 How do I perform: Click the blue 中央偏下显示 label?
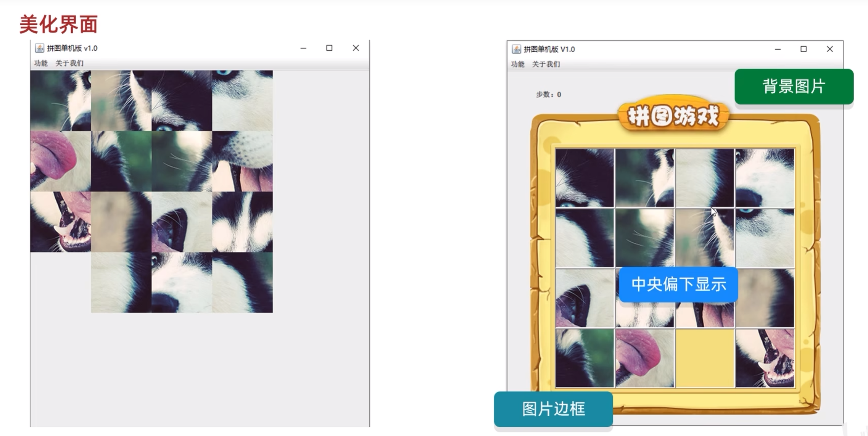pyautogui.click(x=678, y=285)
